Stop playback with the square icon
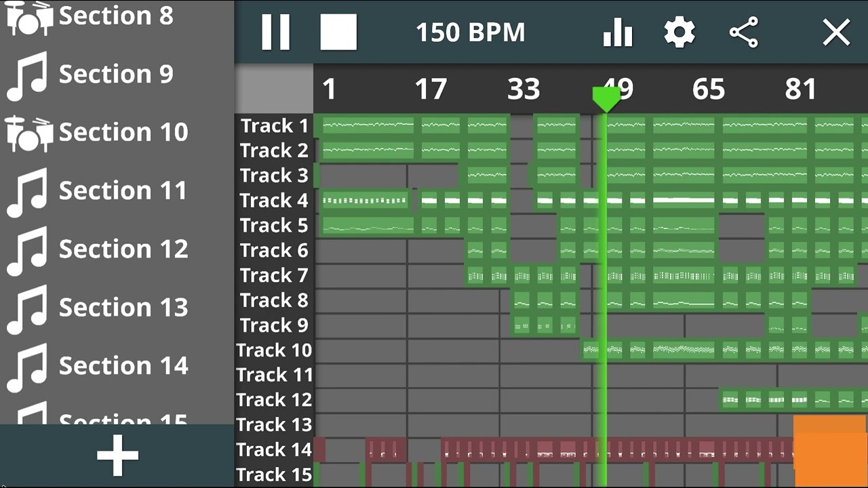The height and width of the screenshot is (488, 868). [338, 32]
